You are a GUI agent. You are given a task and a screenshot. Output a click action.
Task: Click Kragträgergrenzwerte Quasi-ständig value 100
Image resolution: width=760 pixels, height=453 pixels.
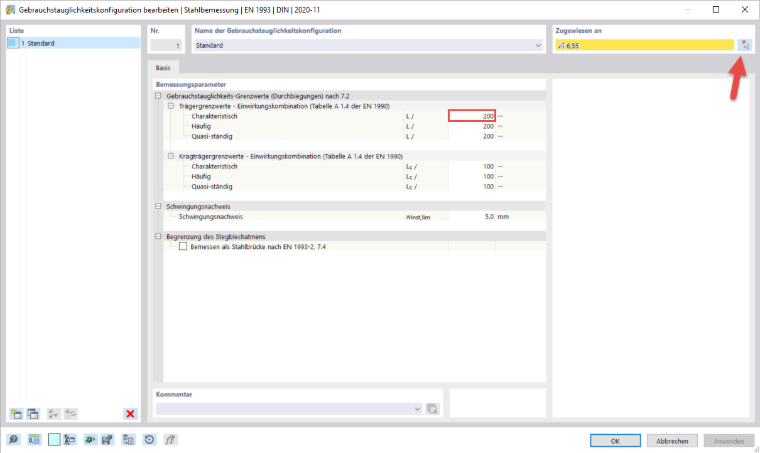[472, 187]
